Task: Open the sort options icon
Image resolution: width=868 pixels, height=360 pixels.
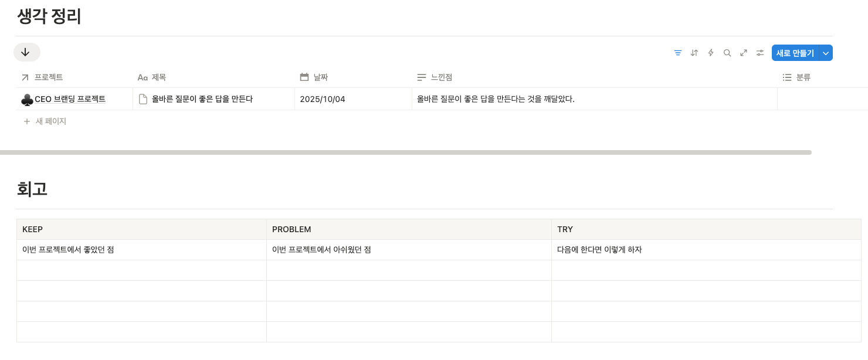Action: pos(694,53)
